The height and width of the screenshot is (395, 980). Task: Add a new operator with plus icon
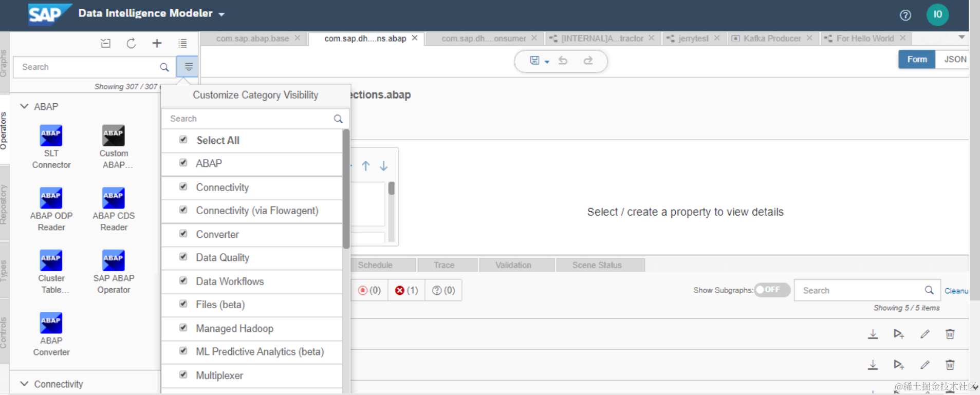pyautogui.click(x=157, y=44)
